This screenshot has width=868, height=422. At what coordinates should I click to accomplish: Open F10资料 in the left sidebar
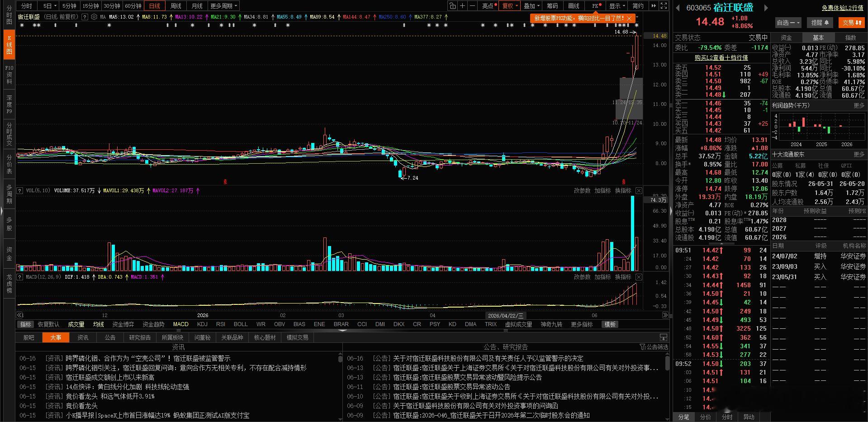tap(9, 75)
